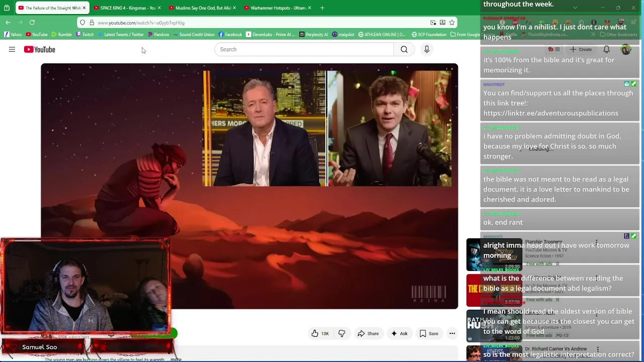Focus the YouTube Search input field
The height and width of the screenshot is (362, 644).
click(x=304, y=49)
